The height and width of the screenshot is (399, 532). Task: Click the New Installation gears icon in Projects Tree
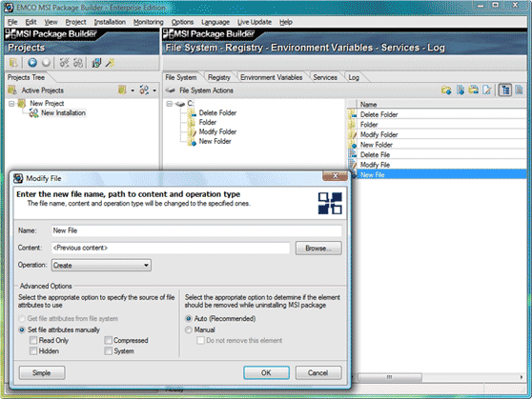click(x=33, y=113)
